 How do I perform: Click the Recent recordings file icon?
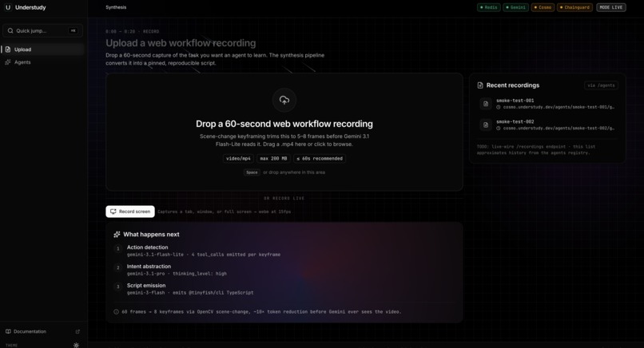[480, 85]
